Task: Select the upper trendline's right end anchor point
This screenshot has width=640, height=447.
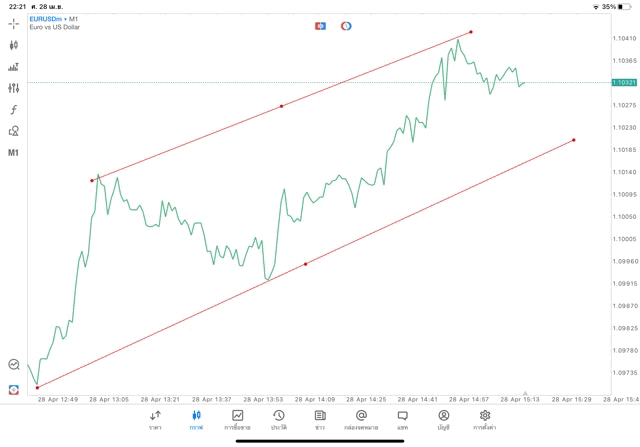Action: [x=471, y=32]
